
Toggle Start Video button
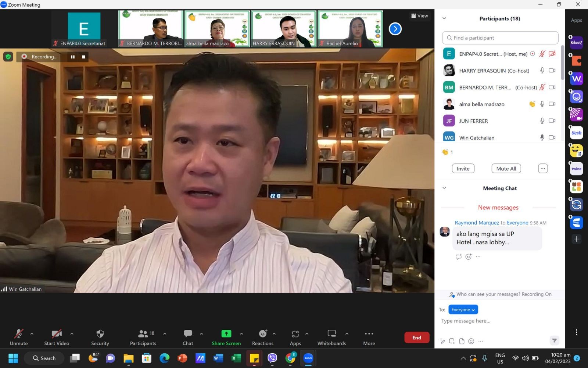pos(57,337)
